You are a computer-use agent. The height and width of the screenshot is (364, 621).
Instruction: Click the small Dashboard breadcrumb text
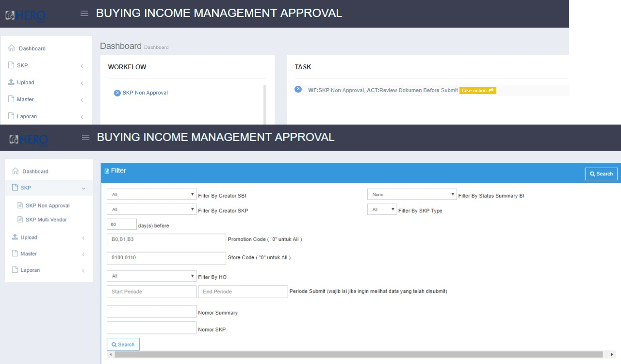(x=156, y=47)
